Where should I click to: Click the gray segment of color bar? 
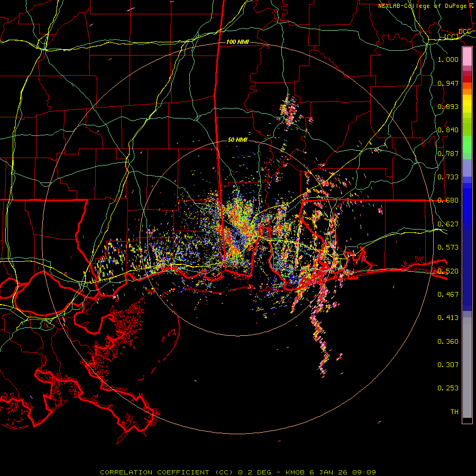pos(467,368)
